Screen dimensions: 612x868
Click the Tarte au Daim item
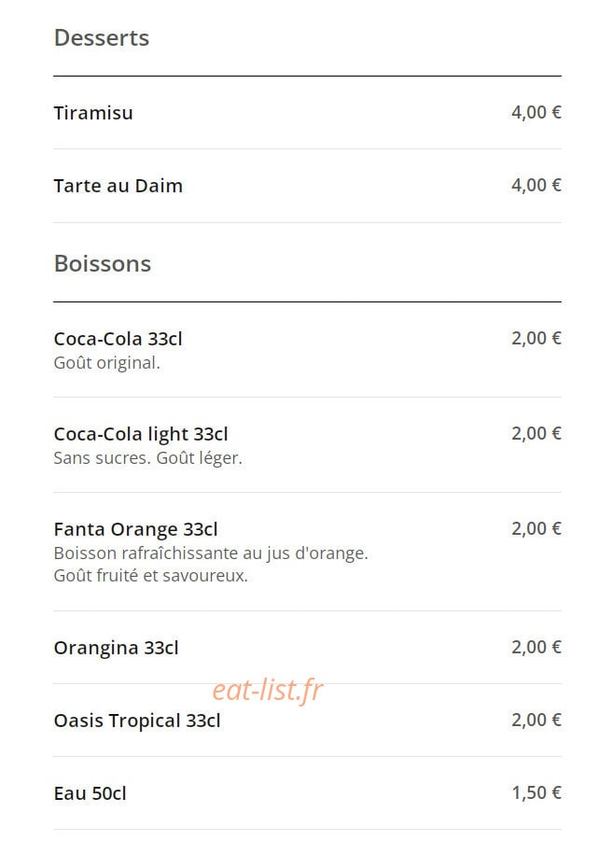point(118,186)
